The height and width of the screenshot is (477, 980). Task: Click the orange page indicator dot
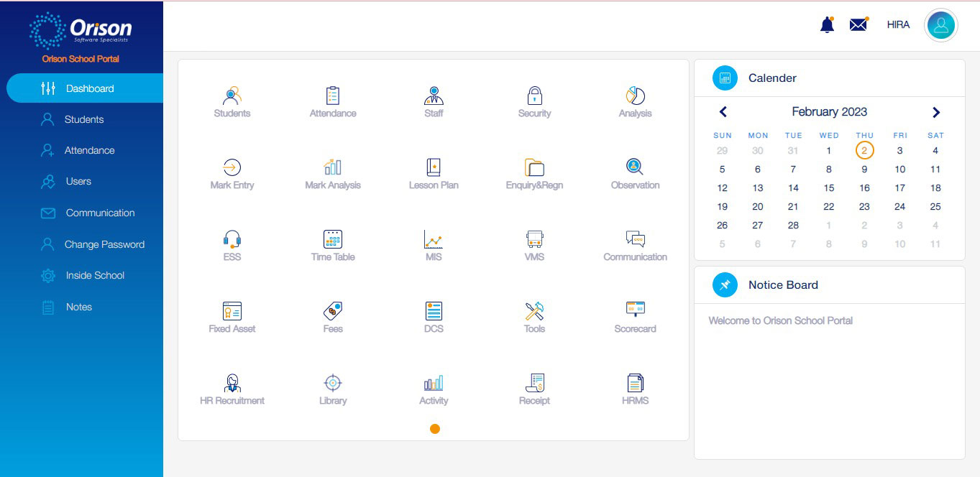coord(434,429)
